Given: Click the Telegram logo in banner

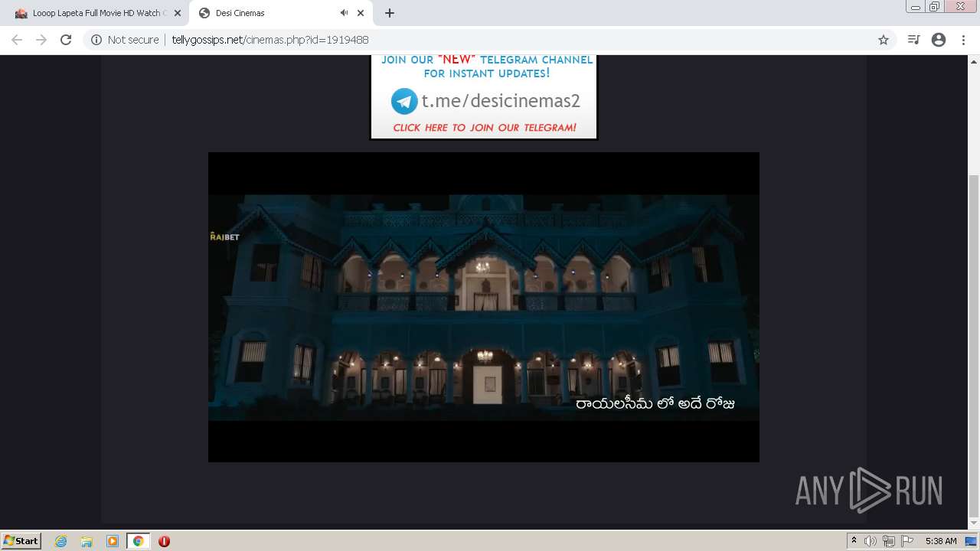Looking at the screenshot, I should point(404,101).
